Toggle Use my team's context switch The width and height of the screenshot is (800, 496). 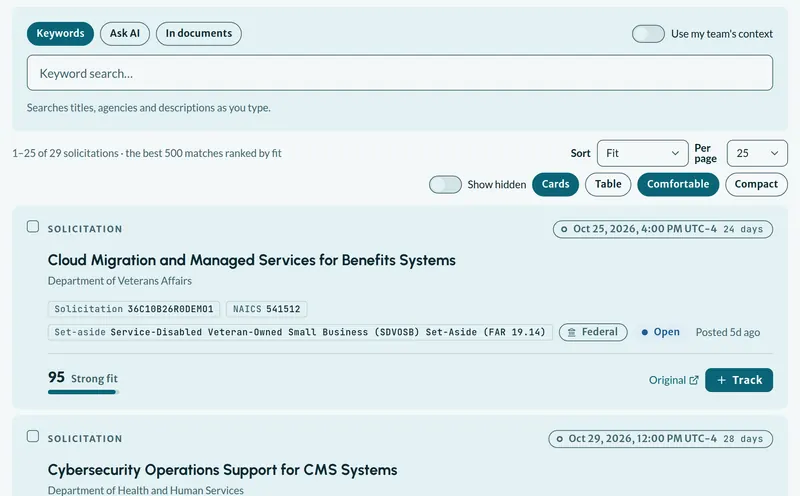coord(648,34)
